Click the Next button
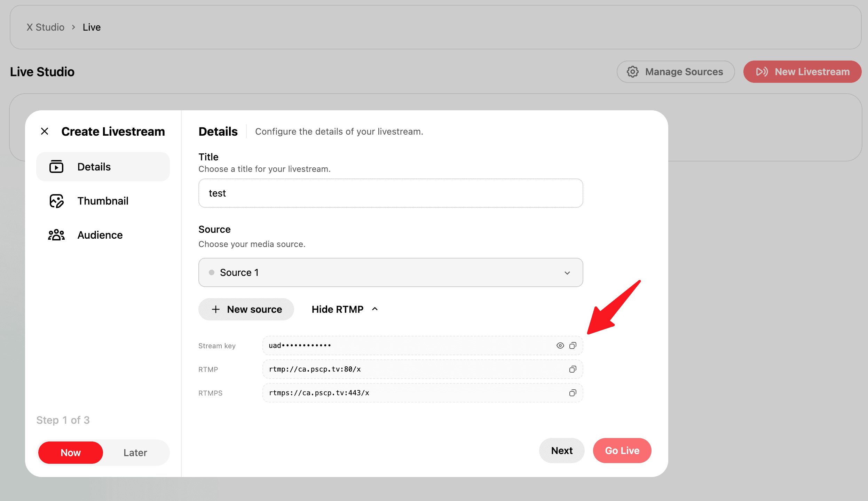Screen dimensions: 868x501 click(x=562, y=451)
